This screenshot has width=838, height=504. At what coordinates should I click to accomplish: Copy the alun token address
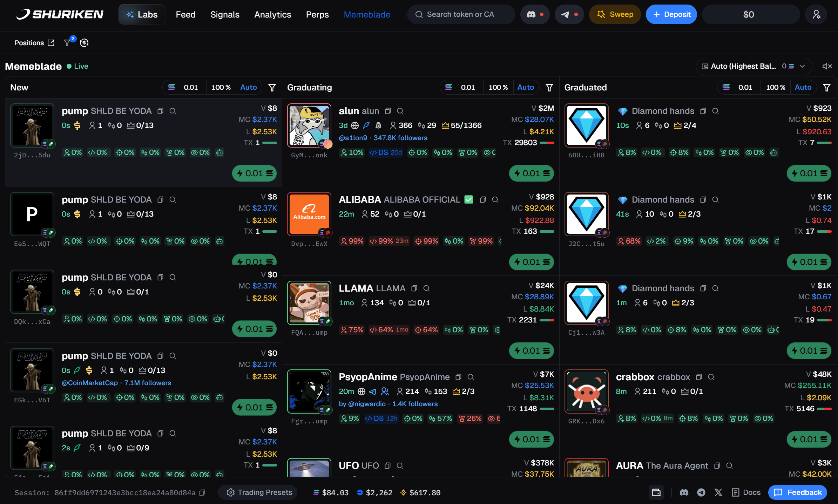(x=388, y=111)
